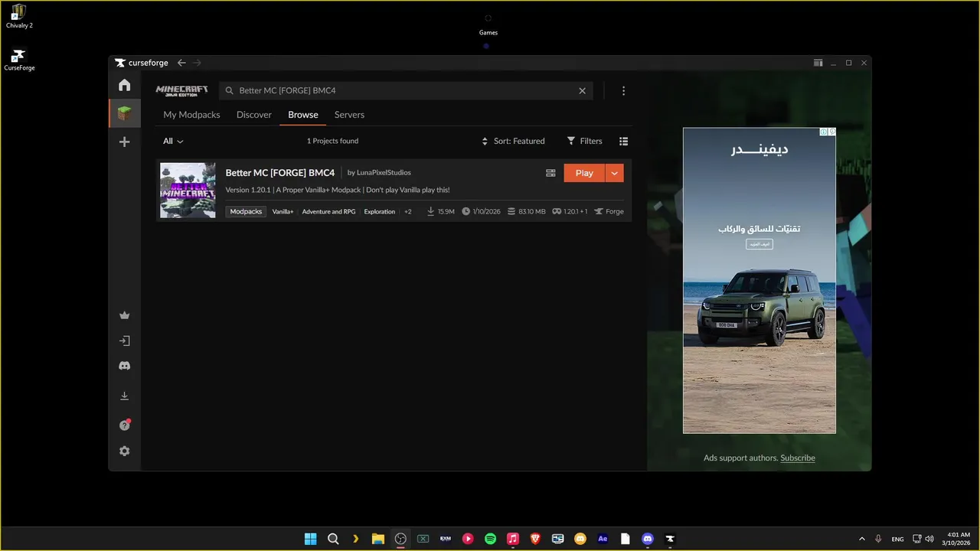Click the 1.20.1 + 1 game version label

tap(570, 211)
